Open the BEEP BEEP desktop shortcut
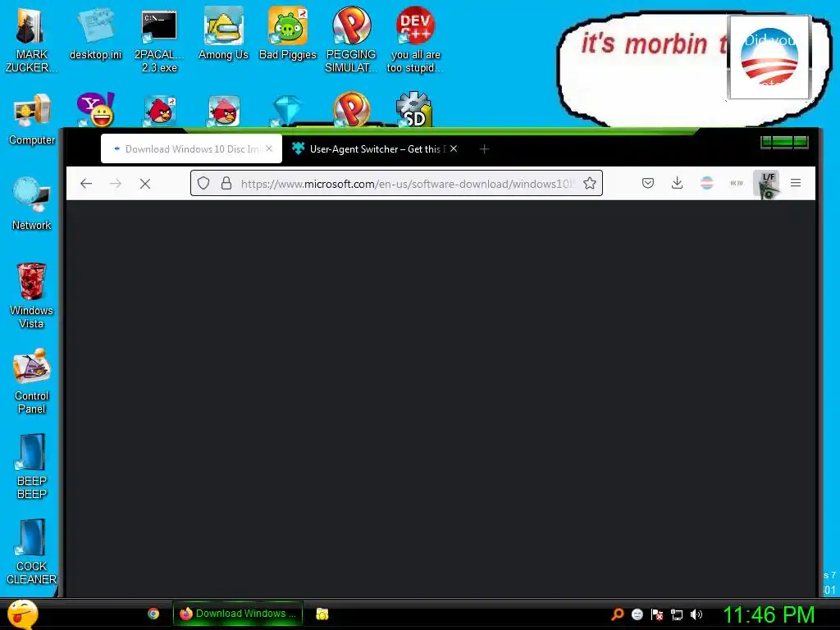Viewport: 840px width, 630px height. coord(32,467)
